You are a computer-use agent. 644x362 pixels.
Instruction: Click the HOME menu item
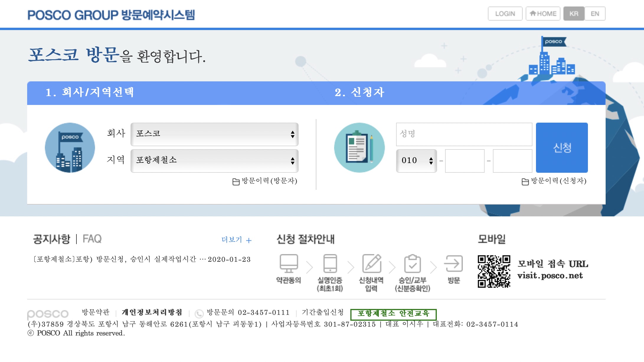click(x=543, y=14)
